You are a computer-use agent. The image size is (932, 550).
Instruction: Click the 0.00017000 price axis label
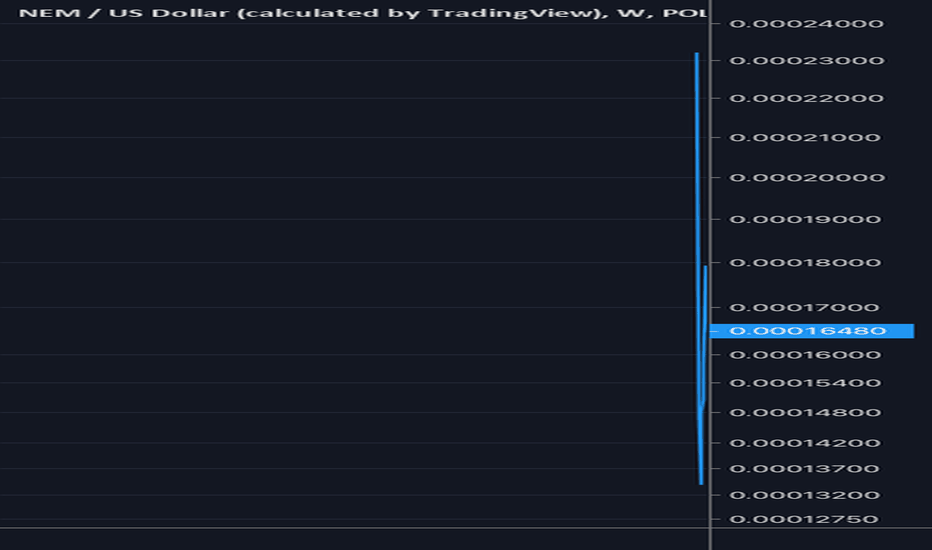coord(804,307)
